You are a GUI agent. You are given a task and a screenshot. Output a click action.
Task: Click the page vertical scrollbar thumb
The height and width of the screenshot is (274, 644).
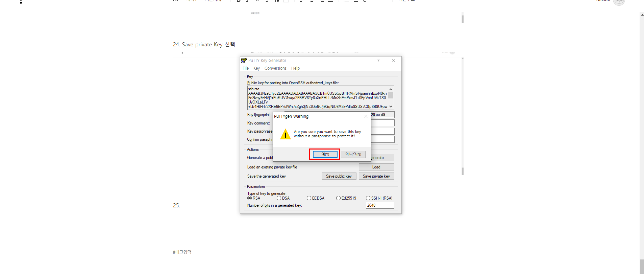tap(642, 267)
